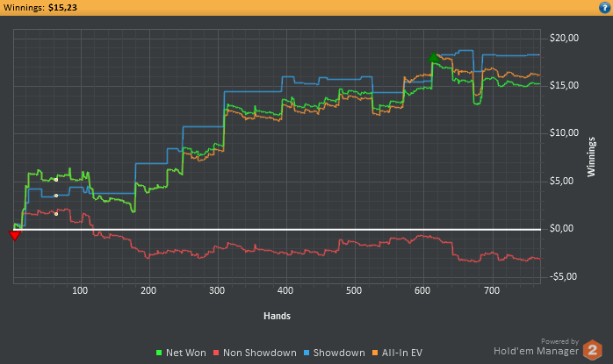Click the 300 hands x-axis label
The image size is (613, 364).
pos(217,290)
